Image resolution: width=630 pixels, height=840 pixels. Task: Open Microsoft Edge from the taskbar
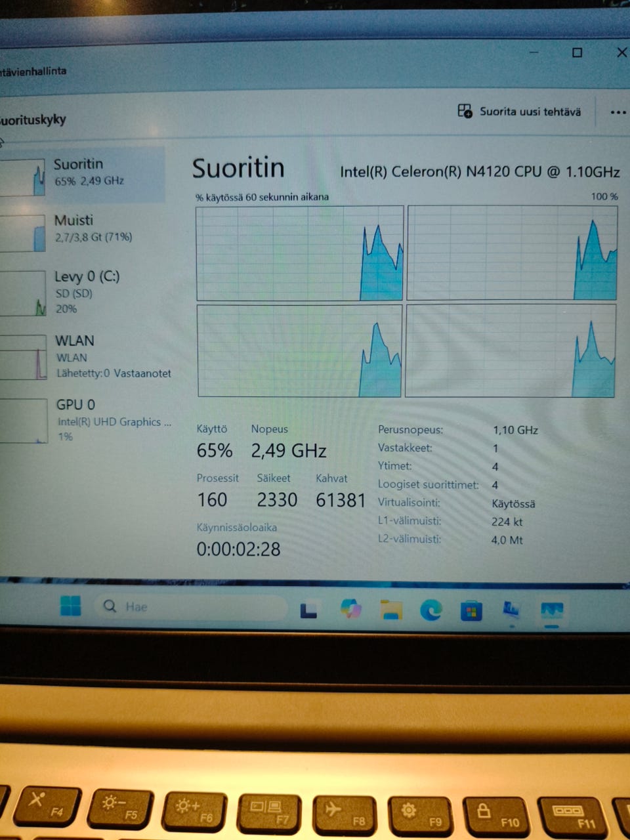tap(431, 610)
